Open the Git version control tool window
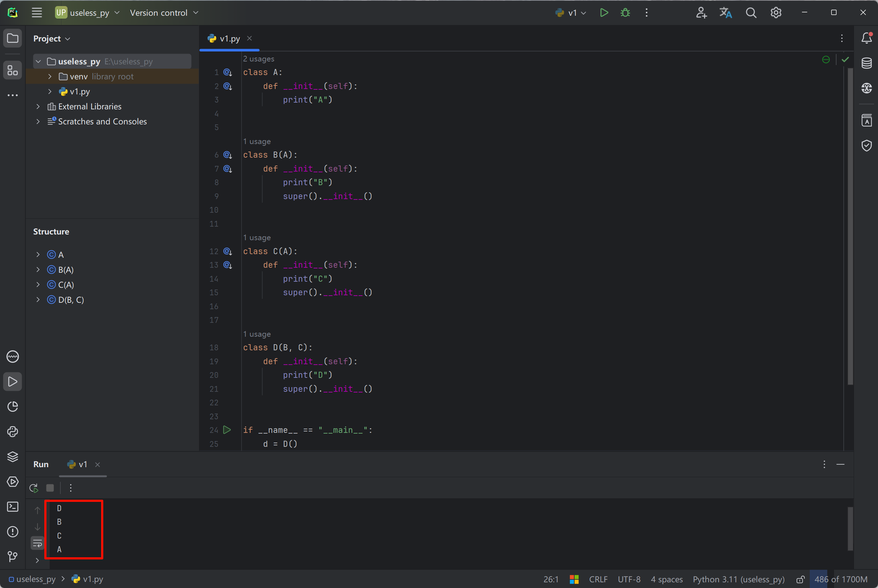878x588 pixels. pos(13,557)
